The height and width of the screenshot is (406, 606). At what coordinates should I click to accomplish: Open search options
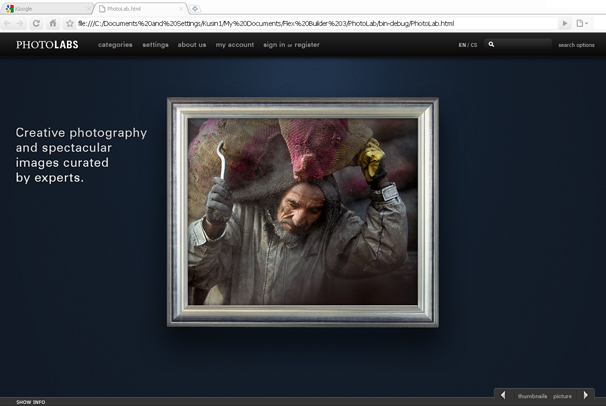click(x=576, y=45)
